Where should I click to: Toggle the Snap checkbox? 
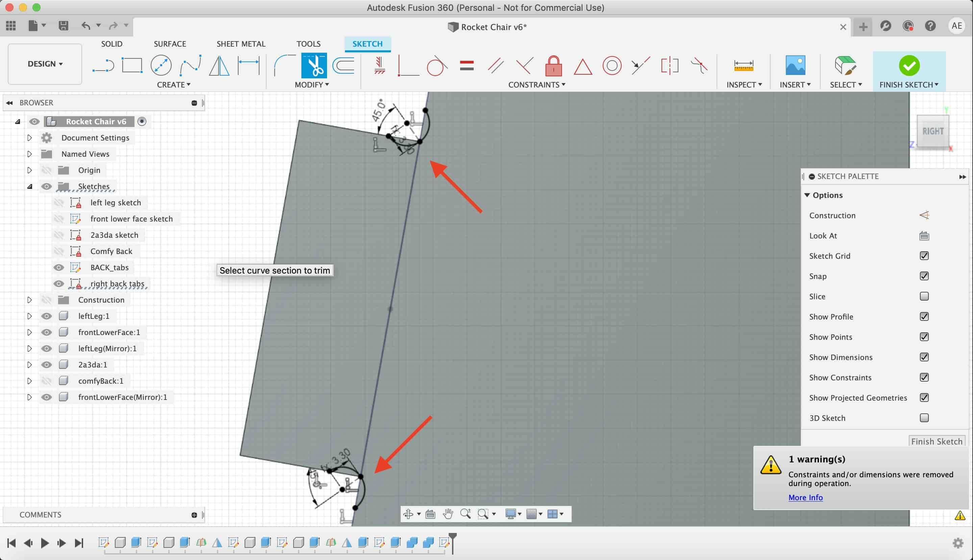[924, 276]
